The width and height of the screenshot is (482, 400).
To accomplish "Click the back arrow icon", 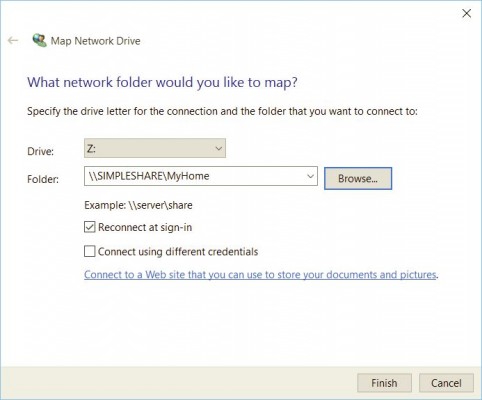I will click(13, 41).
